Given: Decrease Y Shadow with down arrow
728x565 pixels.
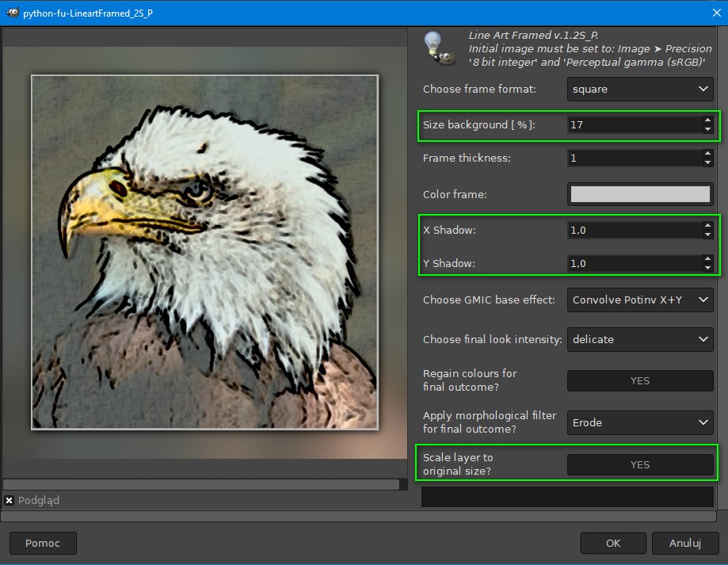Looking at the screenshot, I should coord(707,268).
